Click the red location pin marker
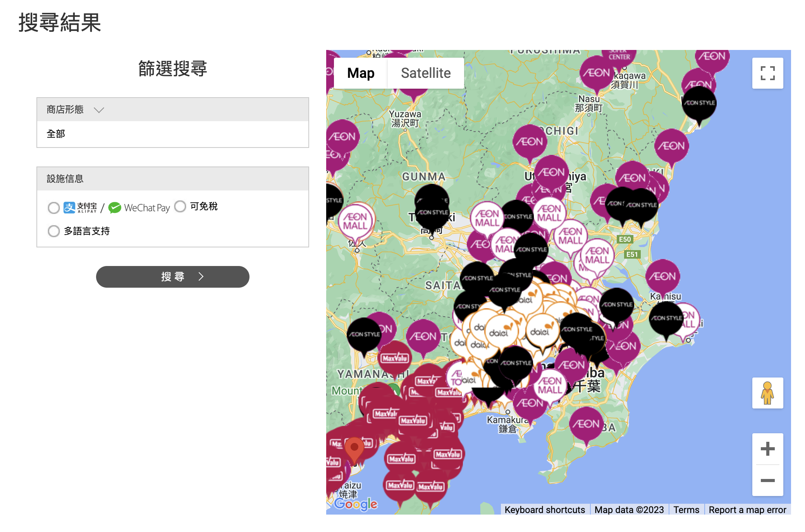The height and width of the screenshot is (532, 805). [x=354, y=450]
